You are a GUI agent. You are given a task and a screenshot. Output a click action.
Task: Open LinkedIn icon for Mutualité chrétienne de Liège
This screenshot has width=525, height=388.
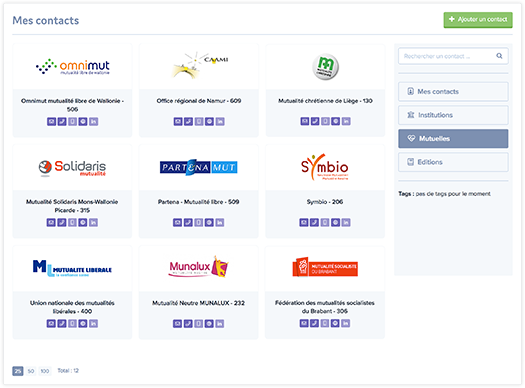coord(346,121)
